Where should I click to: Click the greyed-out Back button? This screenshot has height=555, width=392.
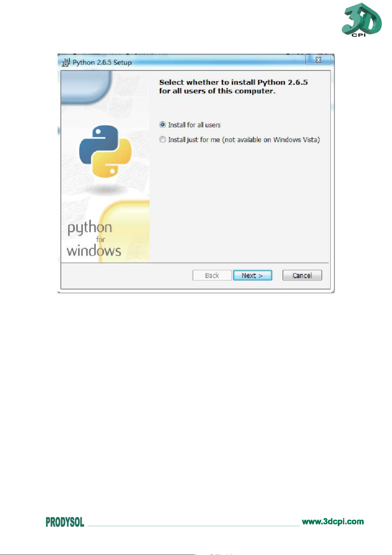[212, 275]
